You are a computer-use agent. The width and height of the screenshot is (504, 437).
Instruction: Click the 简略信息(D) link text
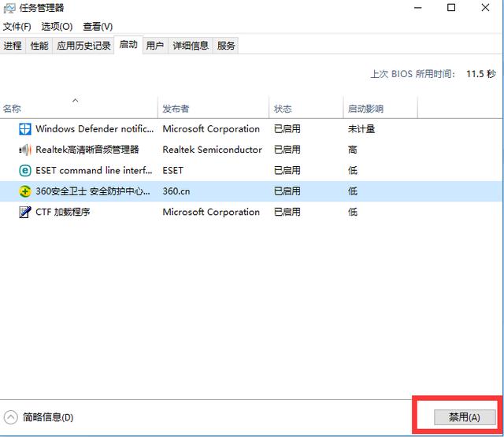click(48, 417)
